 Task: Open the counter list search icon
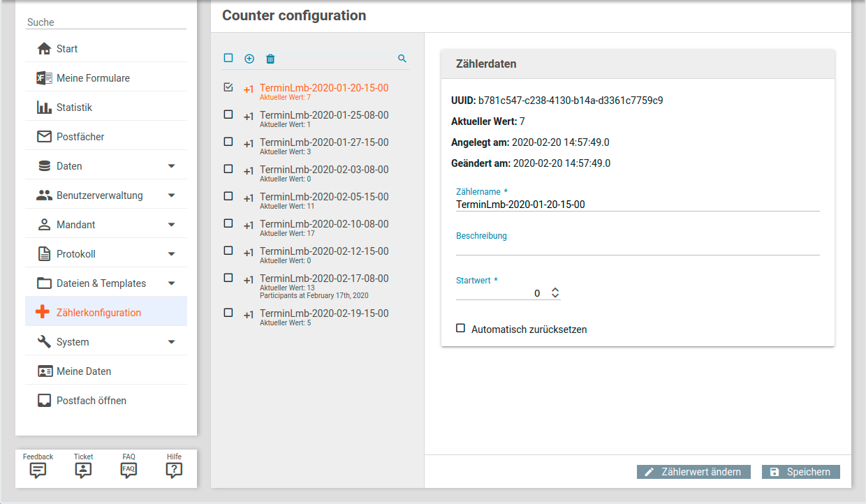pyautogui.click(x=402, y=59)
